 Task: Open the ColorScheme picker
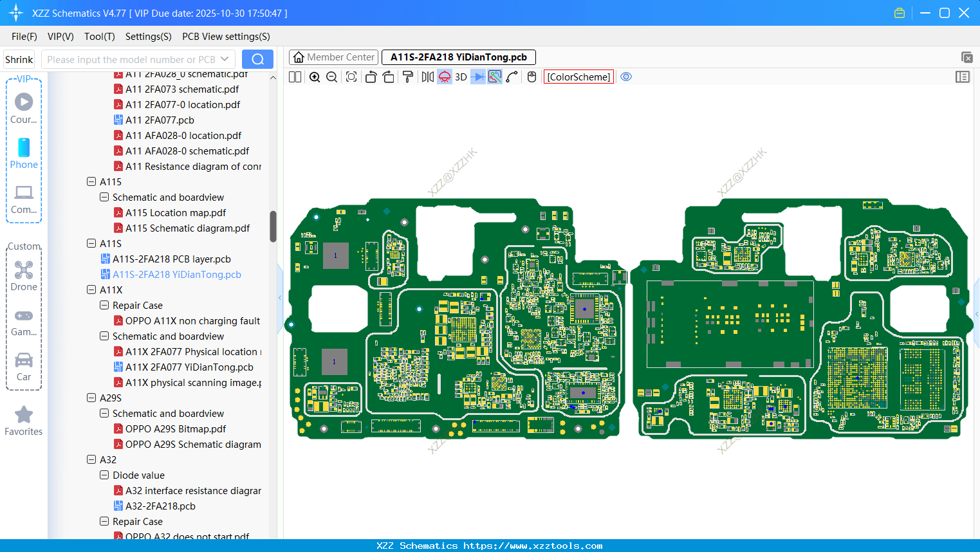(578, 77)
